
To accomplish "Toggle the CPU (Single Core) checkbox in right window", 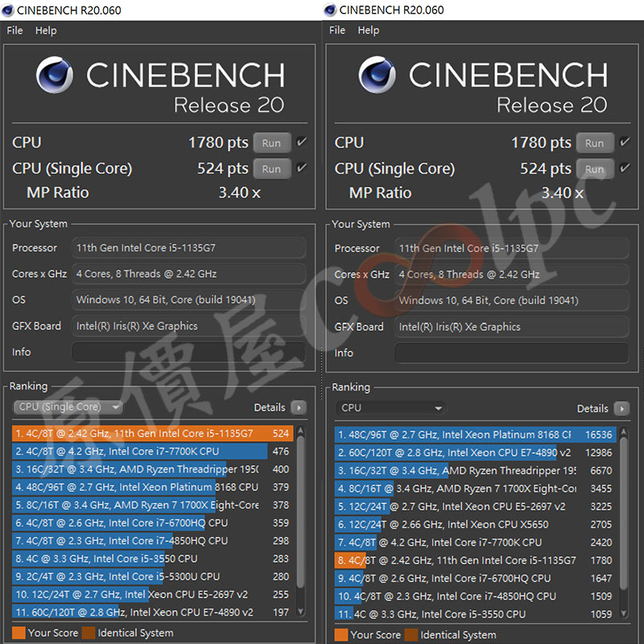I will [625, 167].
